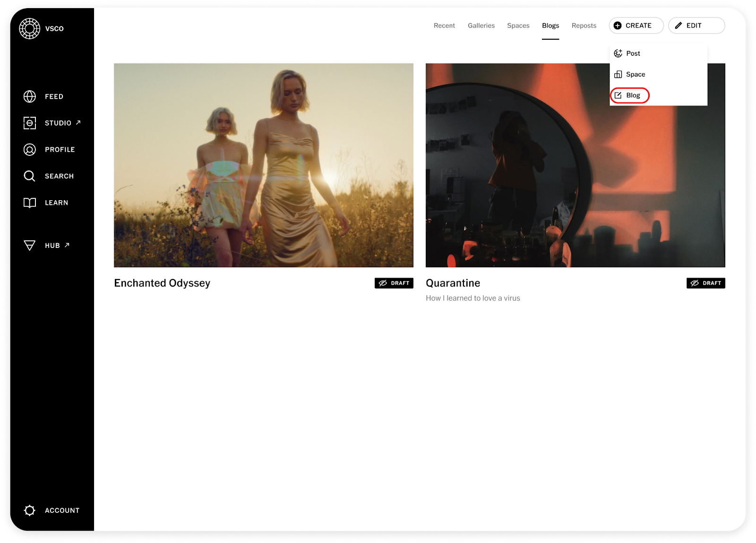
Task: Choose Post from the Create menu
Action: (658, 53)
